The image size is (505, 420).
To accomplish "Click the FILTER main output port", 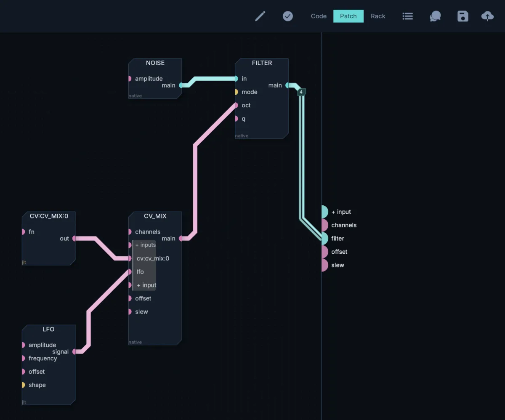I will [x=287, y=85].
